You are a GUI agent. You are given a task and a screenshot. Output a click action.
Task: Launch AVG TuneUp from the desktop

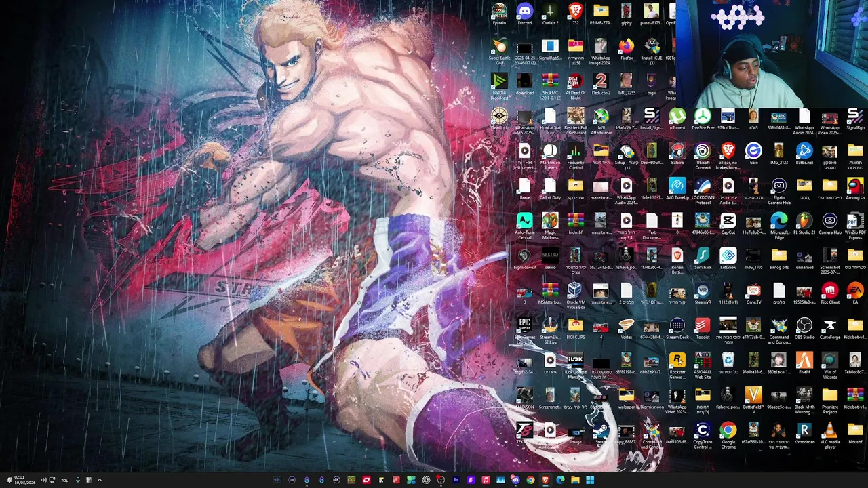(x=677, y=189)
